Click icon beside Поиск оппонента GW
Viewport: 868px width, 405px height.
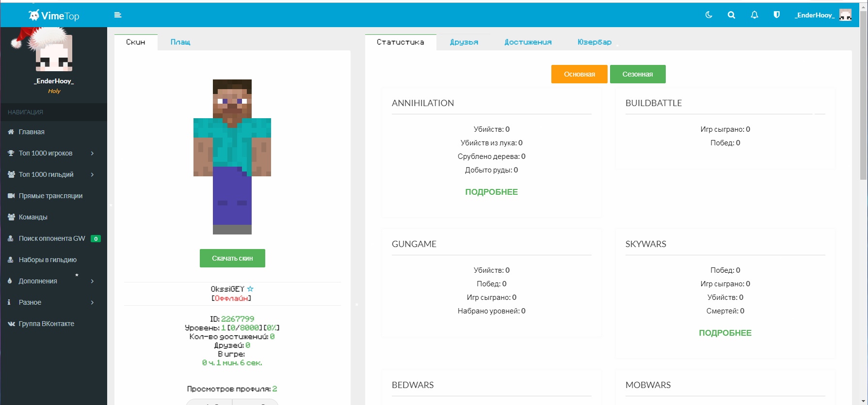tap(11, 238)
